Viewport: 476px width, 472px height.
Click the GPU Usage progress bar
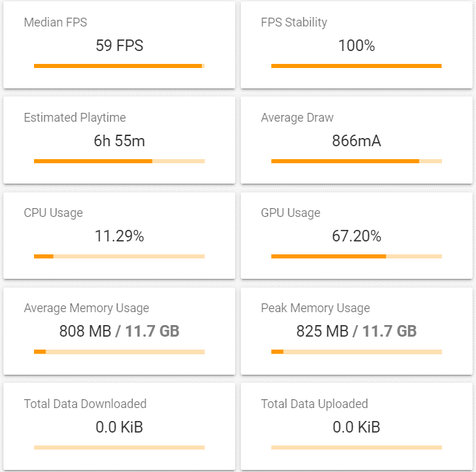coord(356,256)
